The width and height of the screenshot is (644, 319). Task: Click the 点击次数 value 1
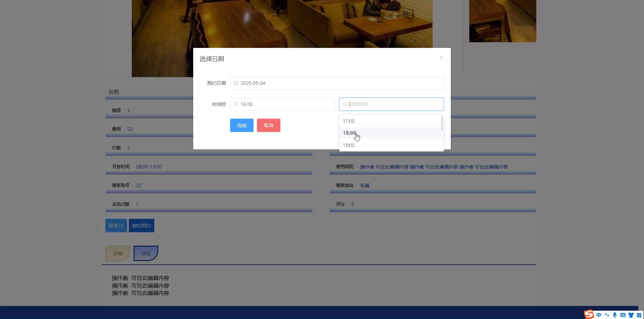pyautogui.click(x=137, y=204)
